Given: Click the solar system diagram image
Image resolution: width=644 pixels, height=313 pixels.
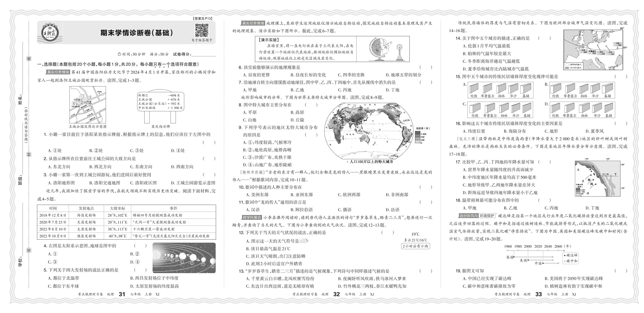Looking at the screenshot, I should coord(184,258).
